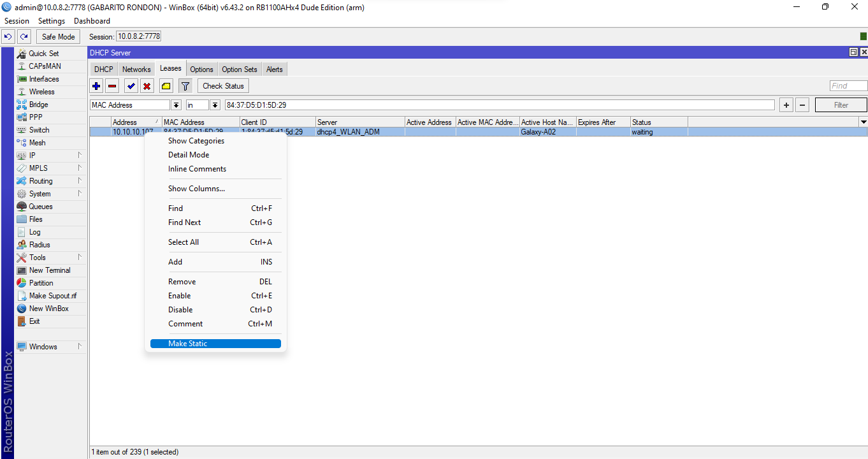
Task: Click the dhcp4_WLAN_ADM server cell
Action: tap(360, 132)
